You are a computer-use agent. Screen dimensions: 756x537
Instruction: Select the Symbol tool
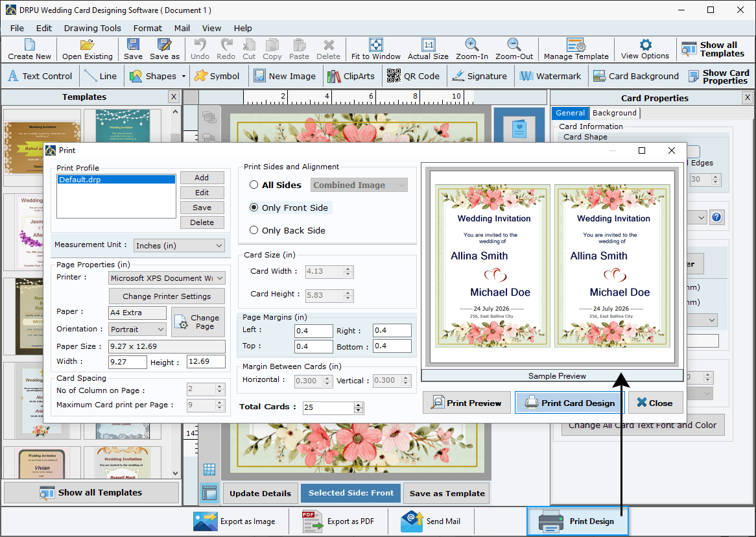[x=217, y=76]
